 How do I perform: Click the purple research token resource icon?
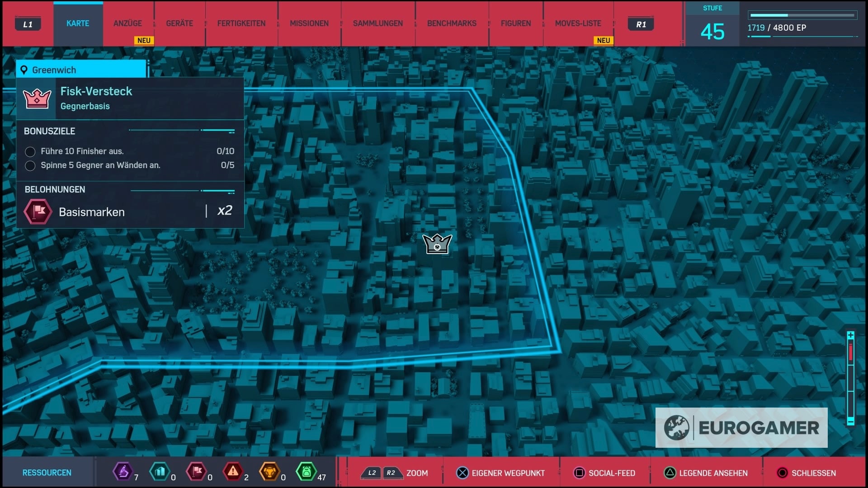122,472
